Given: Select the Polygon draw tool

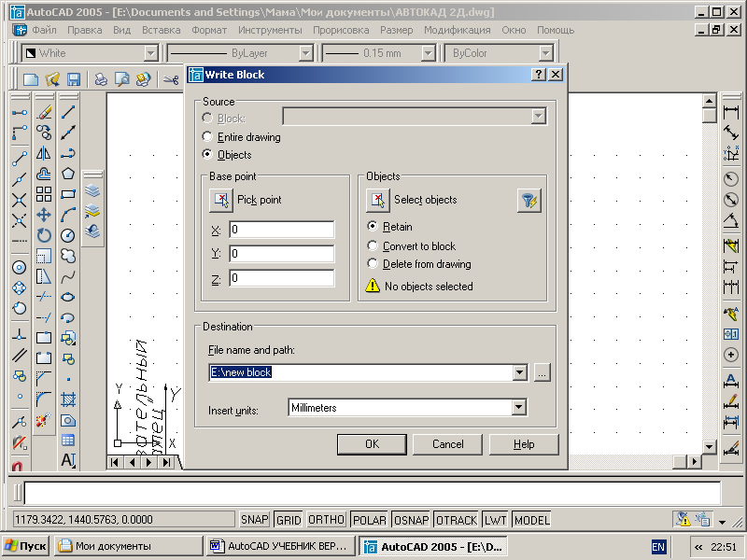Looking at the screenshot, I should 68,174.
